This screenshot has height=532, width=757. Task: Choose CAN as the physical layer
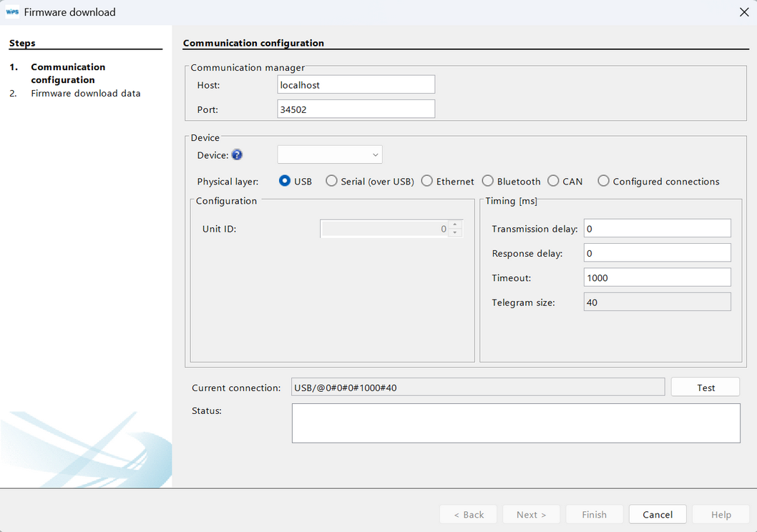click(553, 181)
